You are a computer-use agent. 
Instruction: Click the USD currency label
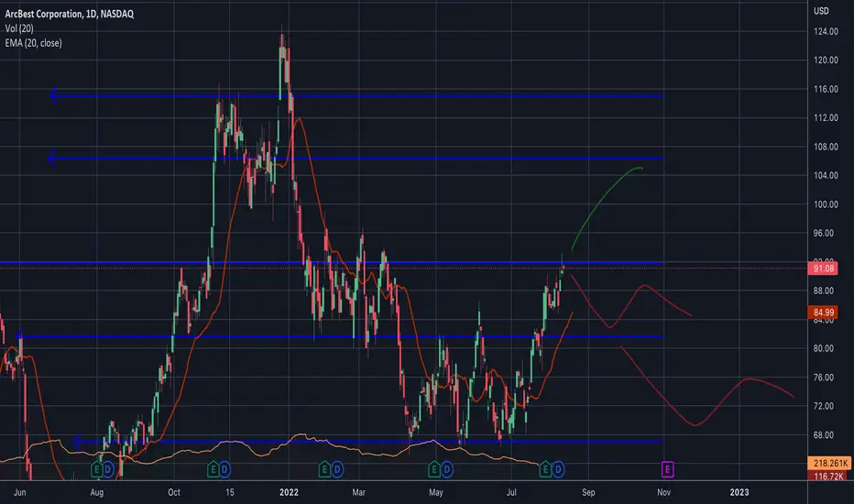(x=821, y=11)
